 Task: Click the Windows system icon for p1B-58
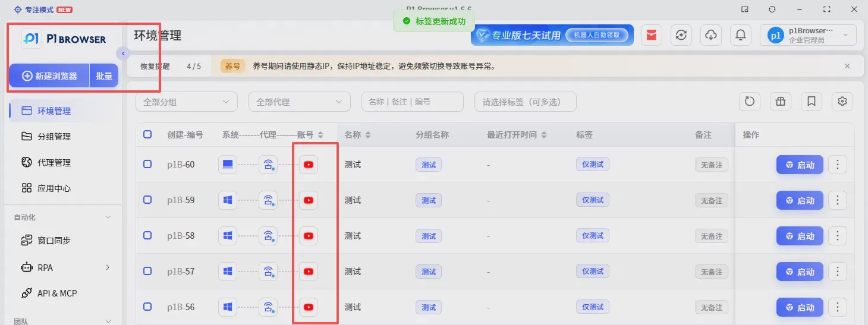(x=228, y=236)
